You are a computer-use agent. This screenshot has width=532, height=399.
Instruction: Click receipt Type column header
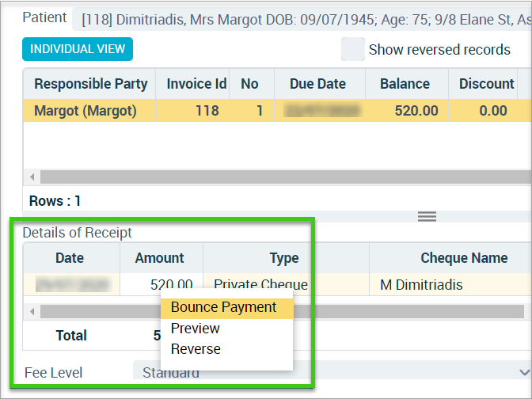(x=286, y=258)
